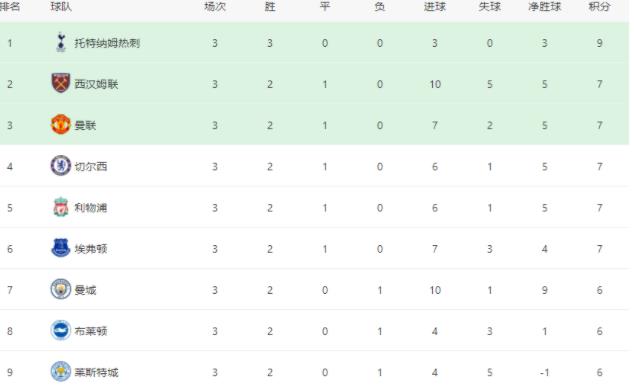Click the Brighton crest icon
This screenshot has width=636, height=388.
click(x=61, y=330)
